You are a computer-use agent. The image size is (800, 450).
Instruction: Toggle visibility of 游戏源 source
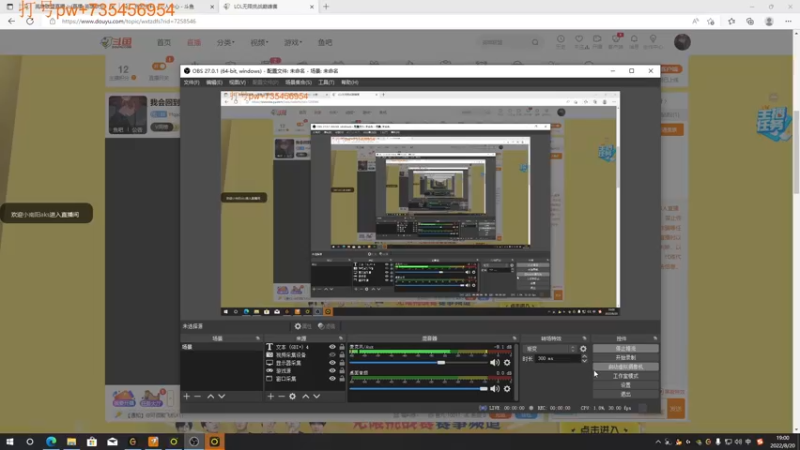(332, 370)
